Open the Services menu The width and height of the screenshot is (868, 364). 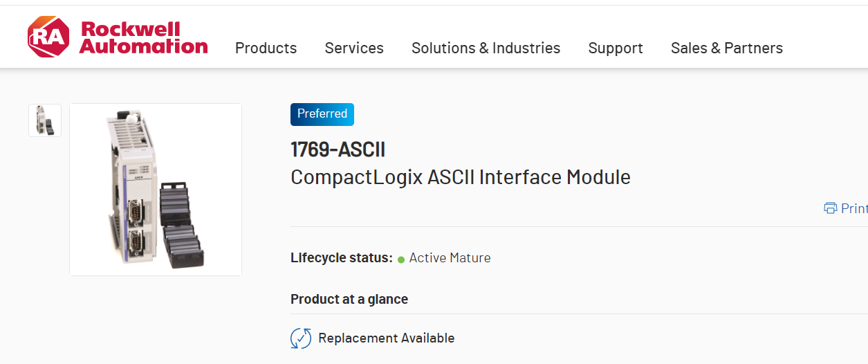point(354,48)
